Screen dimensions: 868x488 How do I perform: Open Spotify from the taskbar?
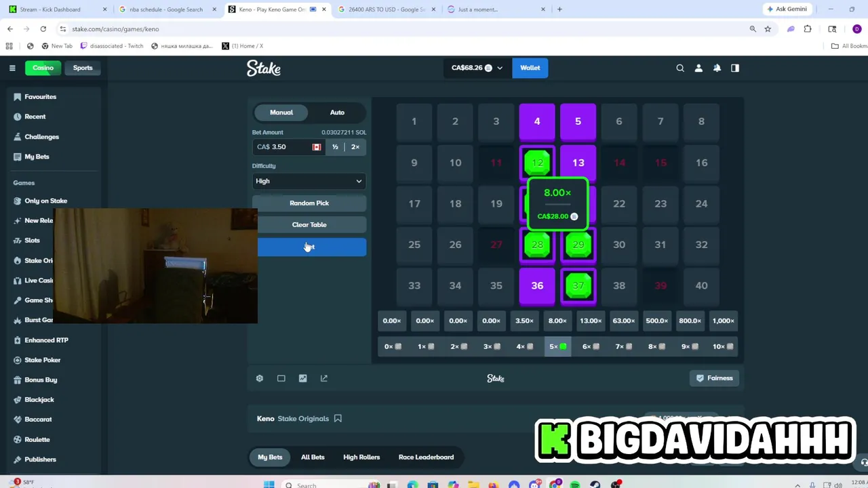(x=575, y=485)
